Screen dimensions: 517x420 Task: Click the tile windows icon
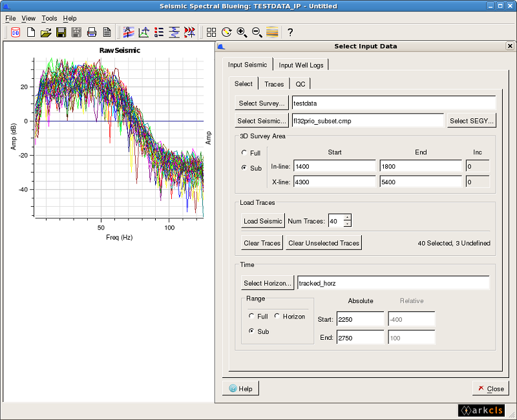pos(211,32)
